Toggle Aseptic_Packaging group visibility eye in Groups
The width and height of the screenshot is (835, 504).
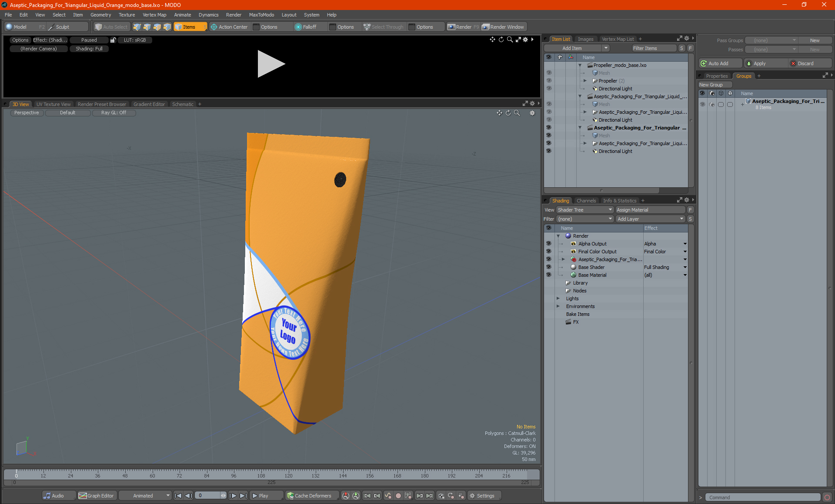coord(702,104)
